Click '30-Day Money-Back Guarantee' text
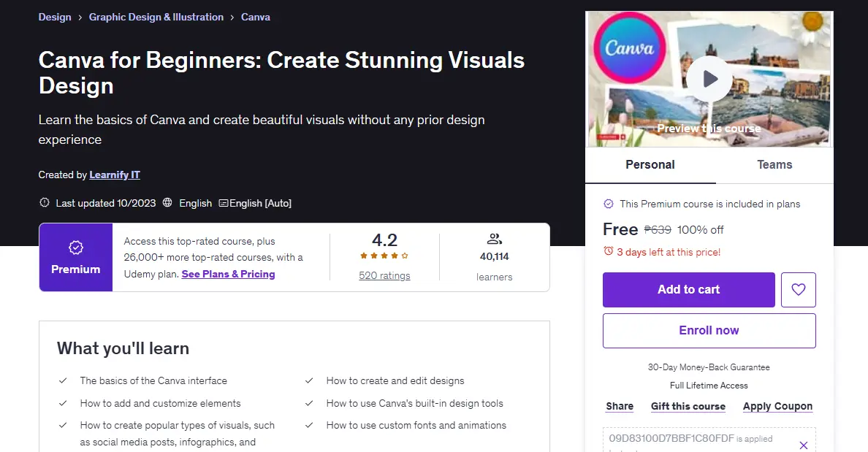 (709, 367)
